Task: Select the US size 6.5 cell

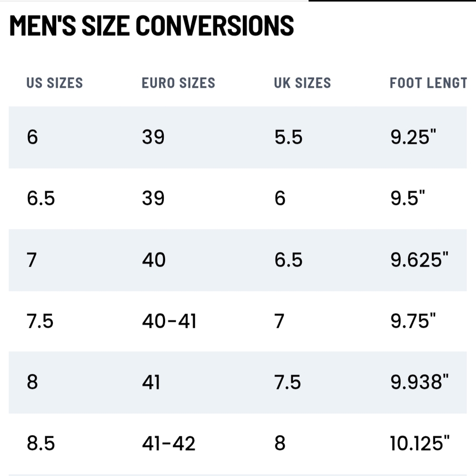Action: click(x=40, y=198)
